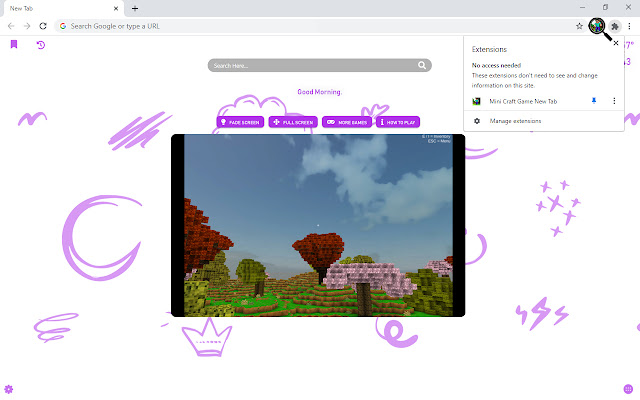
Task: Click the magnifier in the page search bar
Action: [x=422, y=65]
